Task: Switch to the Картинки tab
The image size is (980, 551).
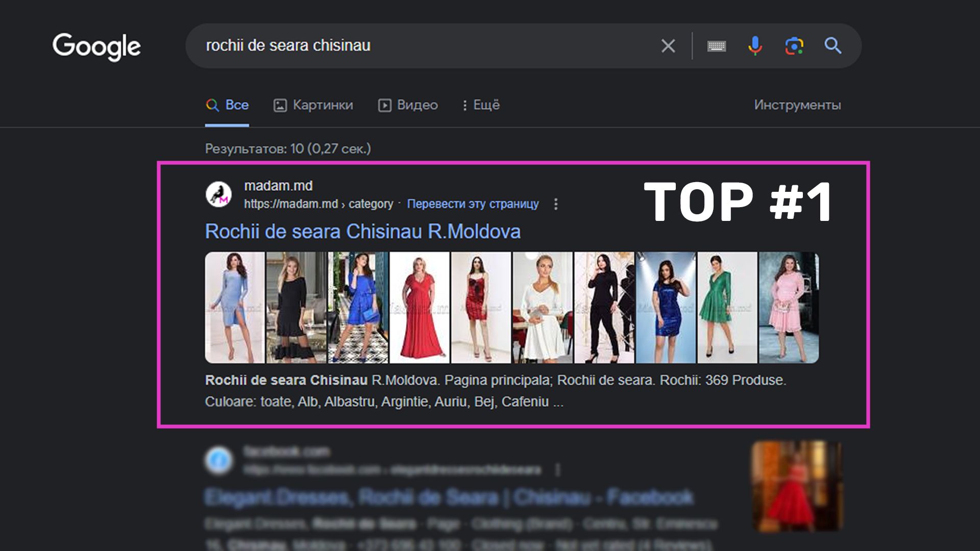Action: point(313,105)
